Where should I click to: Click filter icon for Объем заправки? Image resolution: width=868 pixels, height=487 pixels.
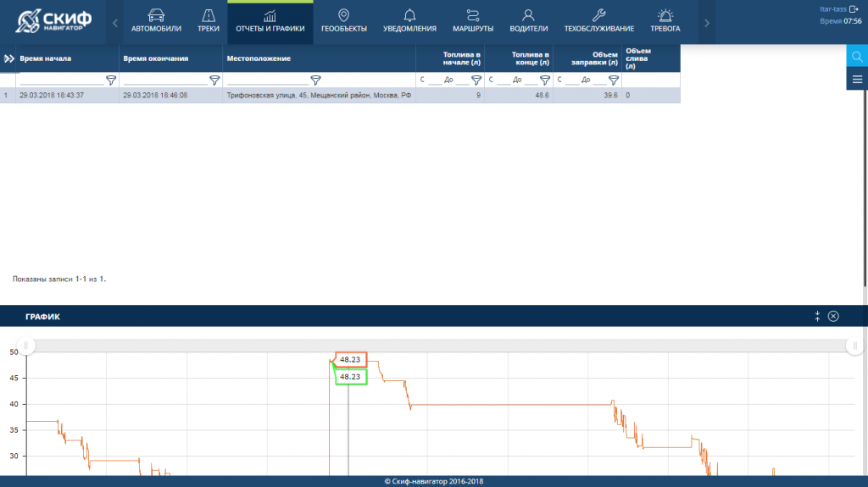[614, 80]
